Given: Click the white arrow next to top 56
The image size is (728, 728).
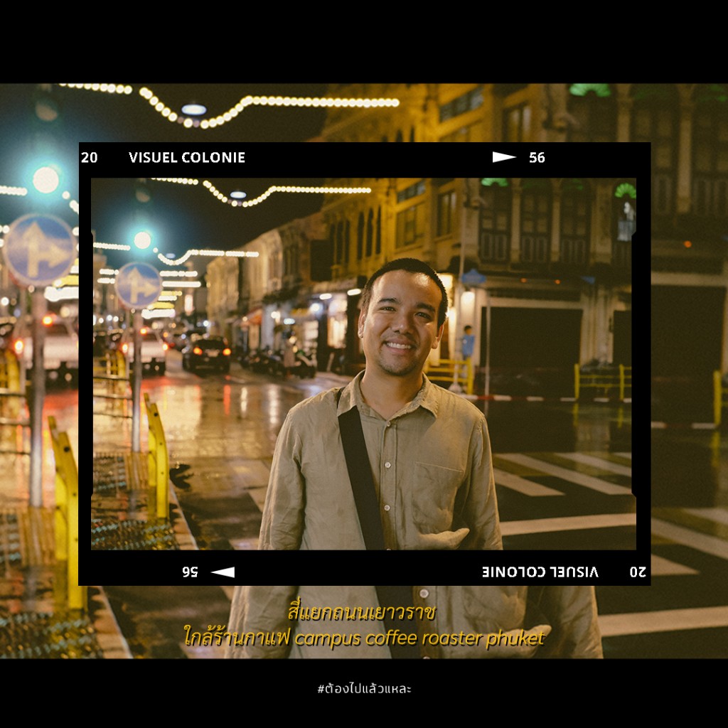Looking at the screenshot, I should pyautogui.click(x=504, y=157).
